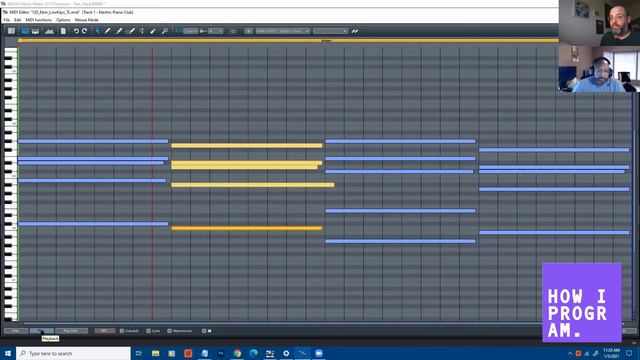Click the red Record button
This screenshot has height=360, width=640.
pyautogui.click(x=104, y=331)
